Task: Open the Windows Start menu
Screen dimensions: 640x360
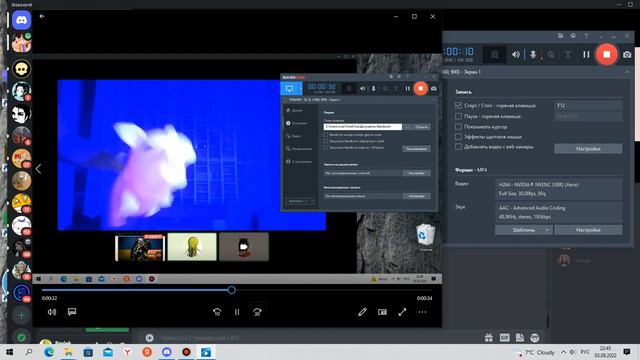Action: click(9, 352)
